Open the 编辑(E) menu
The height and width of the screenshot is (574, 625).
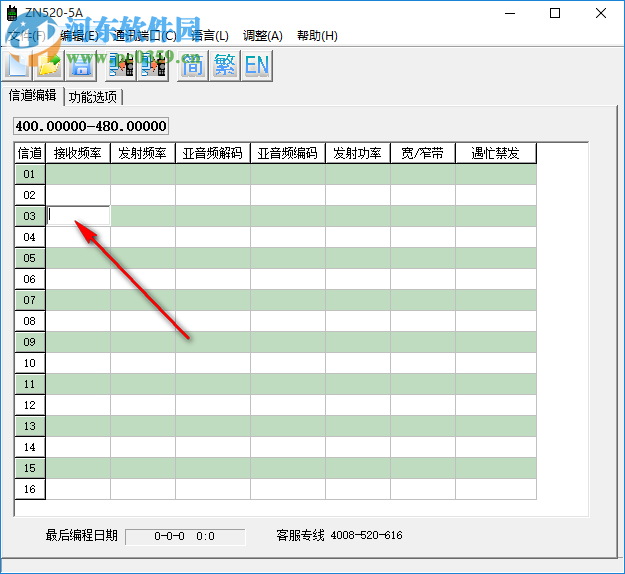(79, 36)
